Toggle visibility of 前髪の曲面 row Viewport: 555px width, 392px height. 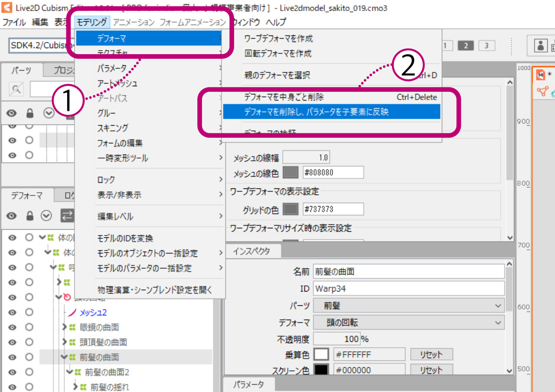(12, 357)
